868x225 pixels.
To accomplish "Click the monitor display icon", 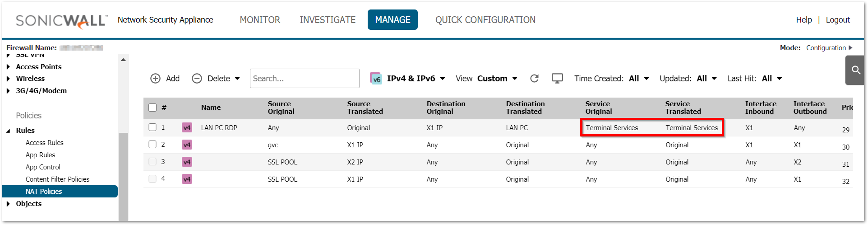I will 557,79.
